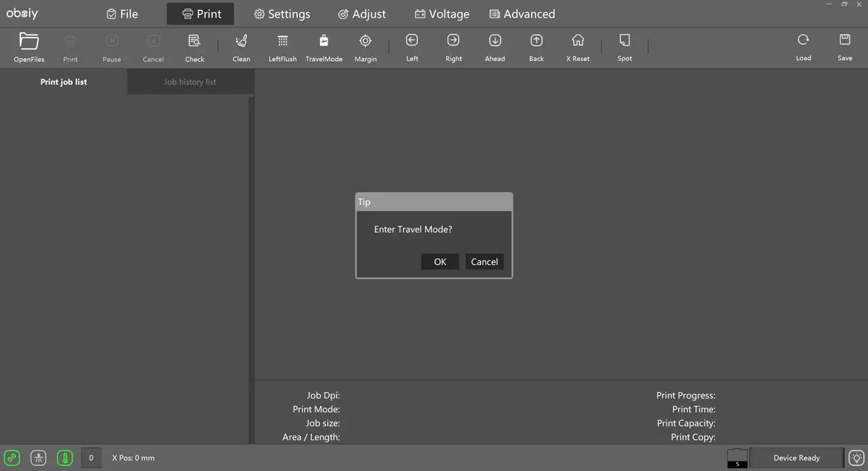
Task: Switch to the Settings tab
Action: coord(282,14)
